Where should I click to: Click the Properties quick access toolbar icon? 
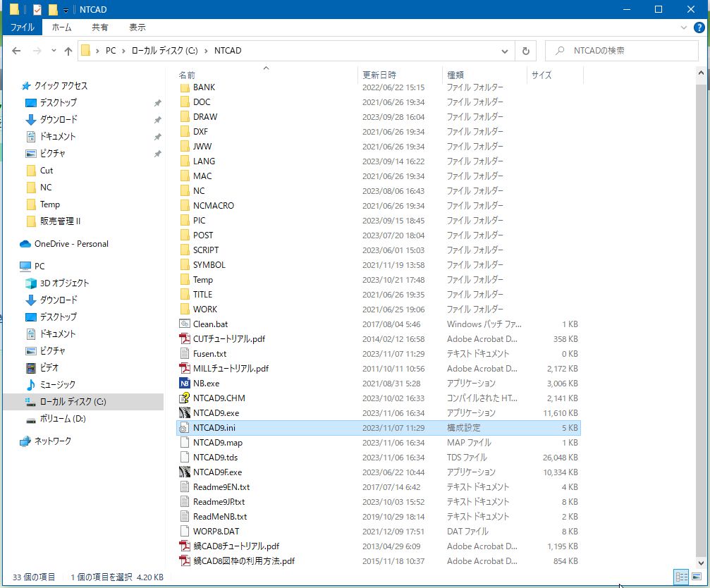(37, 9)
